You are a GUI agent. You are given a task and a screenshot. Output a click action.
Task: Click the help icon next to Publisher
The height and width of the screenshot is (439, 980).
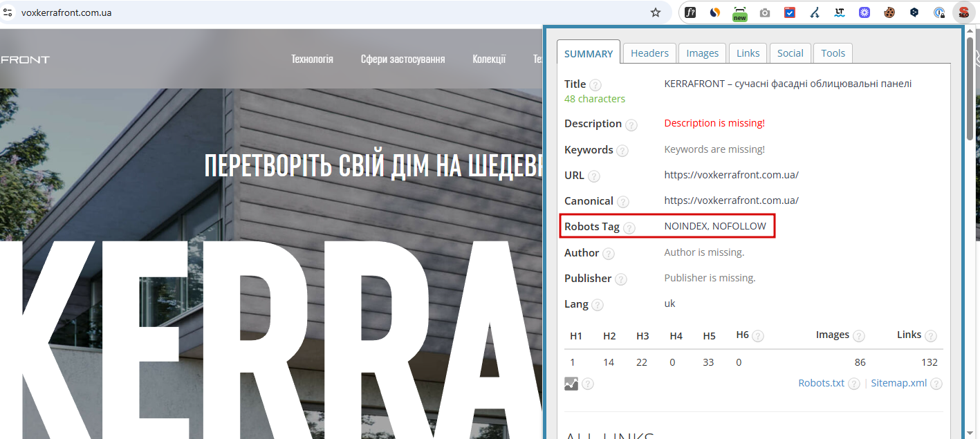(621, 279)
